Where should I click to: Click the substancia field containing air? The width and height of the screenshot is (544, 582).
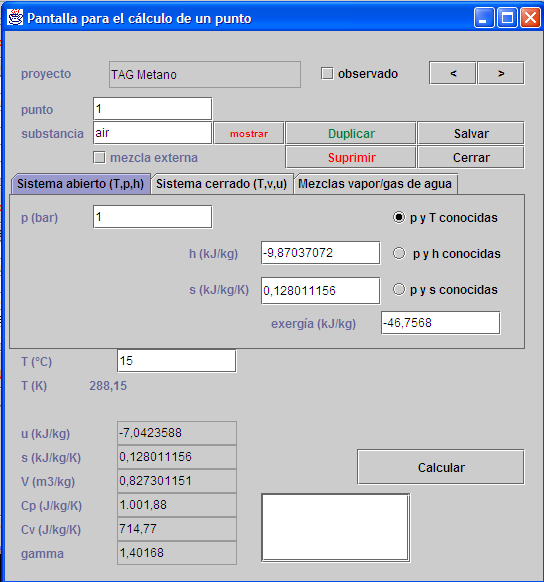[153, 133]
